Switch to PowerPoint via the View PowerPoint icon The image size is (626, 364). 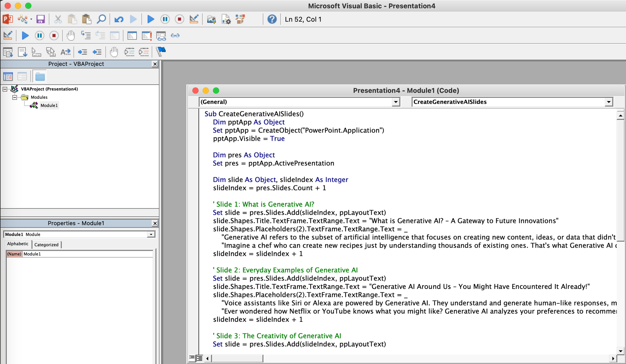click(8, 19)
